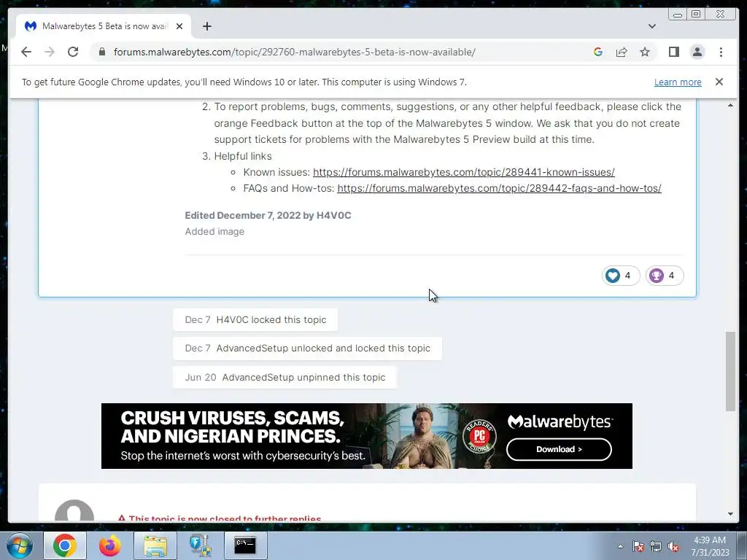The height and width of the screenshot is (560, 747).
Task: Expand the tab search dropdown
Action: point(652,26)
